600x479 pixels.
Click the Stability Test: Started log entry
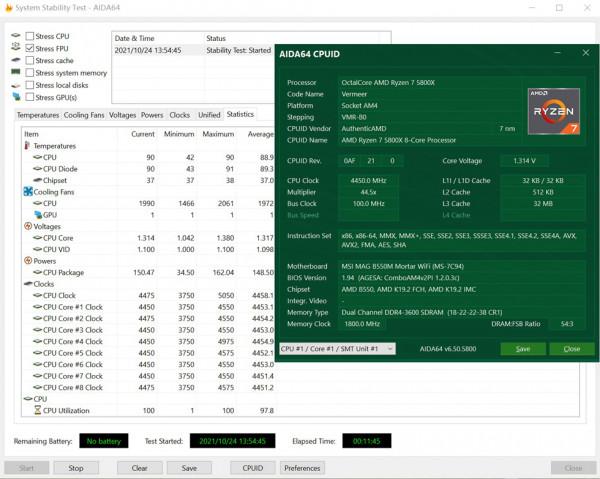click(238, 50)
